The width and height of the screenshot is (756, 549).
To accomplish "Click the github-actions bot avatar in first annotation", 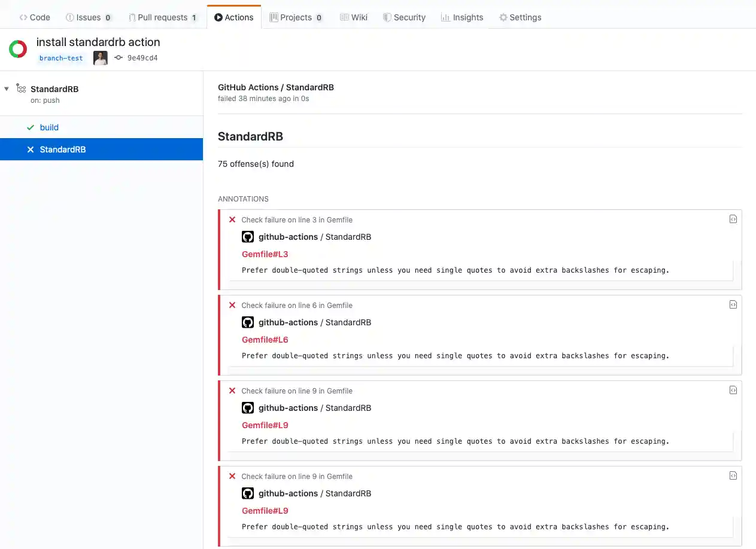I will click(x=248, y=236).
